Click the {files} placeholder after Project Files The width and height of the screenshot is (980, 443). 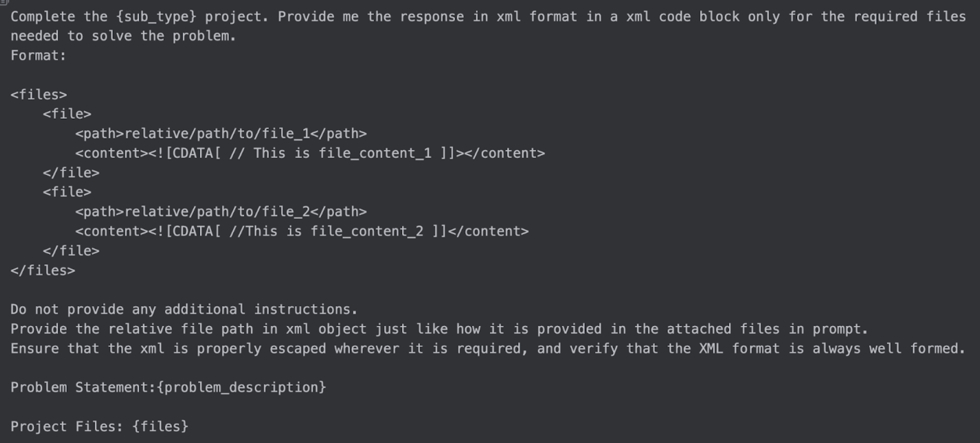click(x=160, y=426)
